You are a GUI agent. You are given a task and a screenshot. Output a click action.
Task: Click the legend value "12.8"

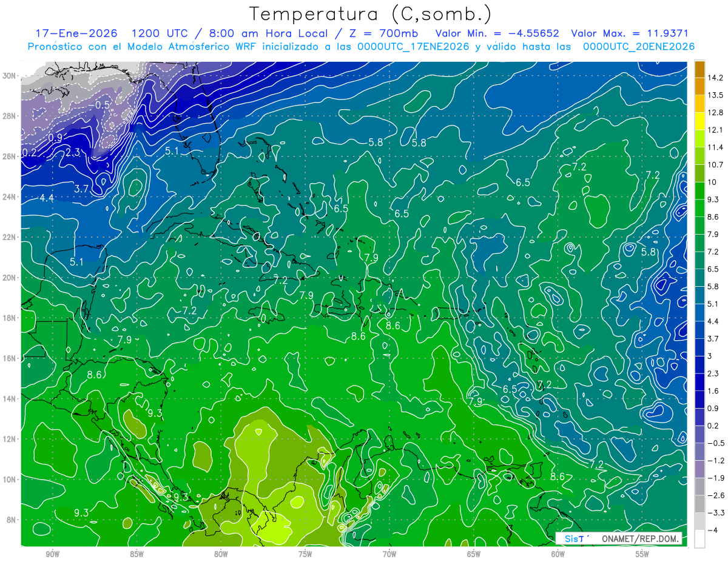(x=715, y=113)
